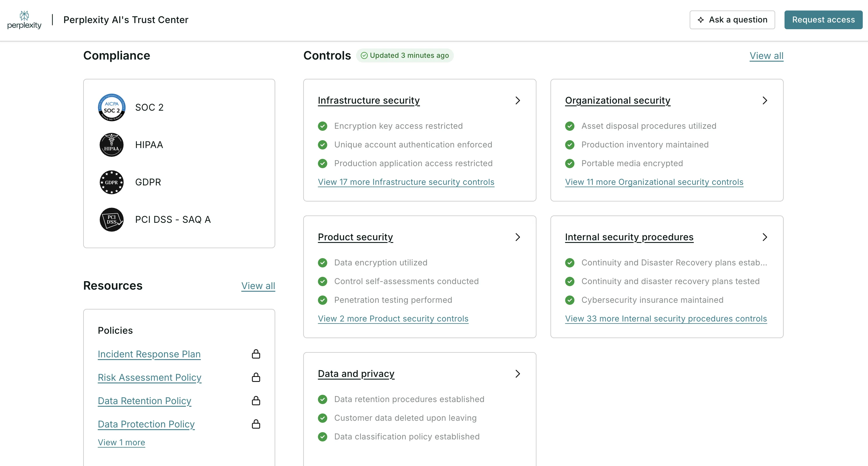
Task: Expand Organizational security via its chevron arrow
Action: click(765, 100)
